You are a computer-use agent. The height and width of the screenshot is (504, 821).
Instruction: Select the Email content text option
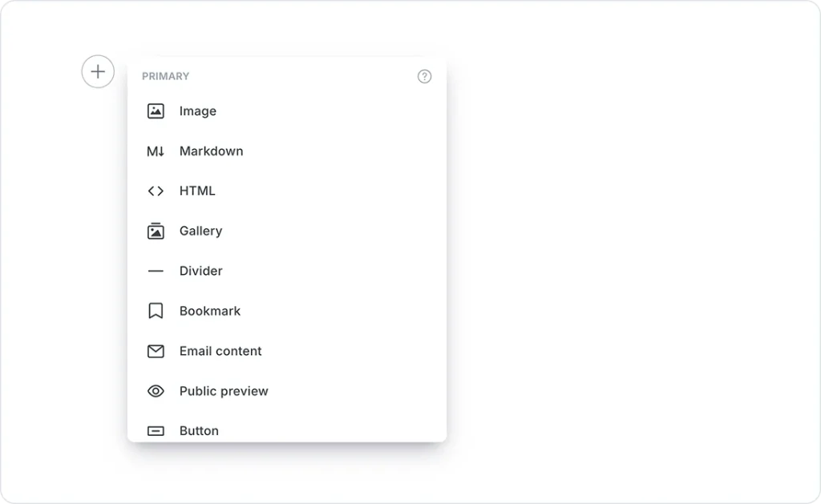(x=220, y=351)
